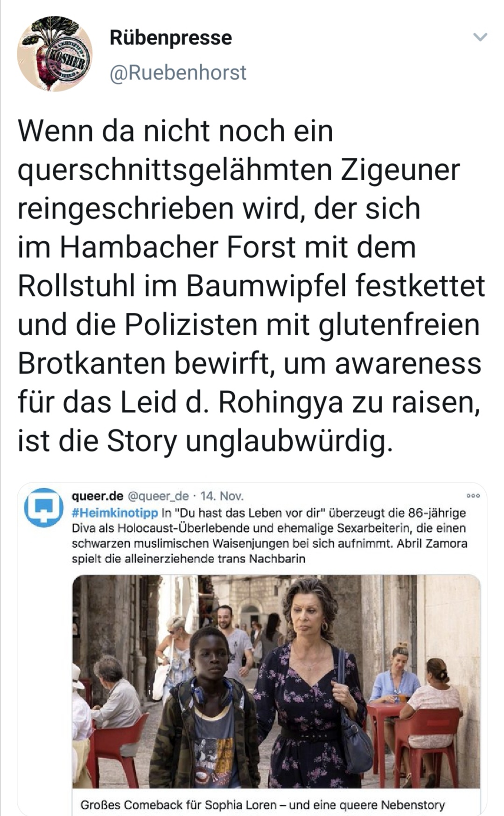Click the queer.de blue avatar icon
Image resolution: width=504 pixels, height=816 pixels.
pyautogui.click(x=43, y=507)
